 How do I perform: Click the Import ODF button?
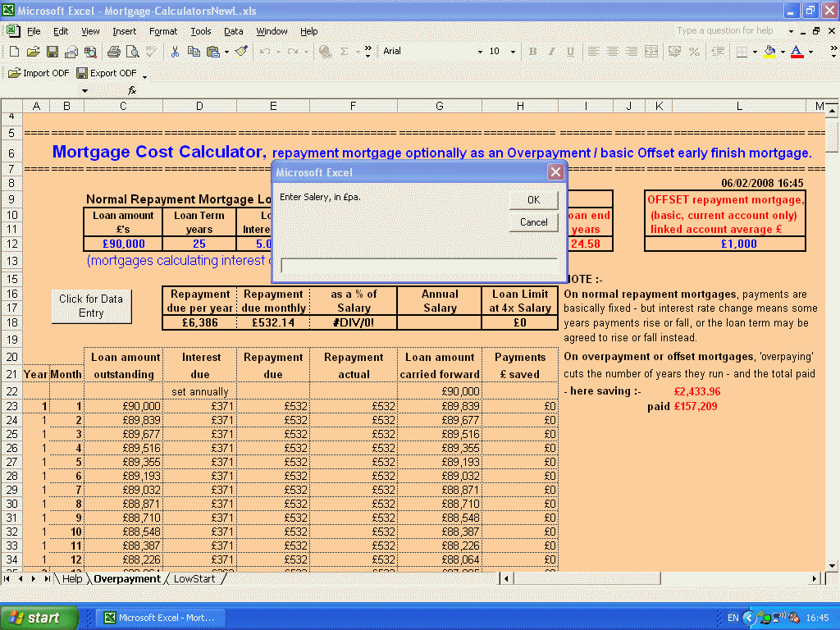pos(39,73)
